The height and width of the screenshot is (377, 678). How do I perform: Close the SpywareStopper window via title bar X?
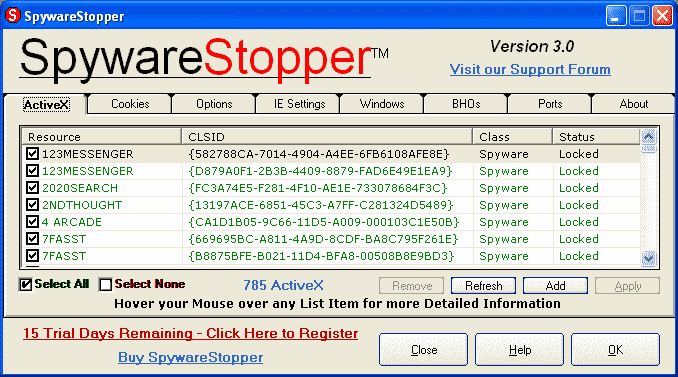[662, 16]
